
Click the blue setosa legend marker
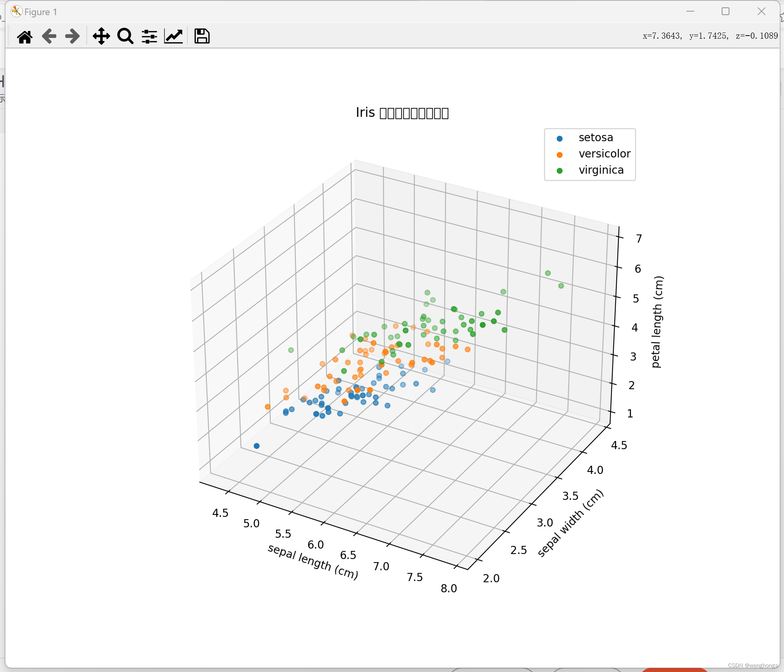coord(559,139)
